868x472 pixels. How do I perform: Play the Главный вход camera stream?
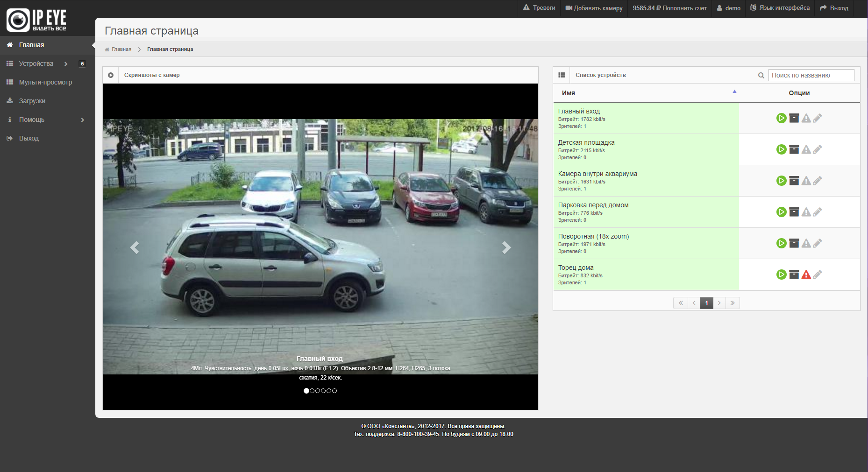(781, 118)
